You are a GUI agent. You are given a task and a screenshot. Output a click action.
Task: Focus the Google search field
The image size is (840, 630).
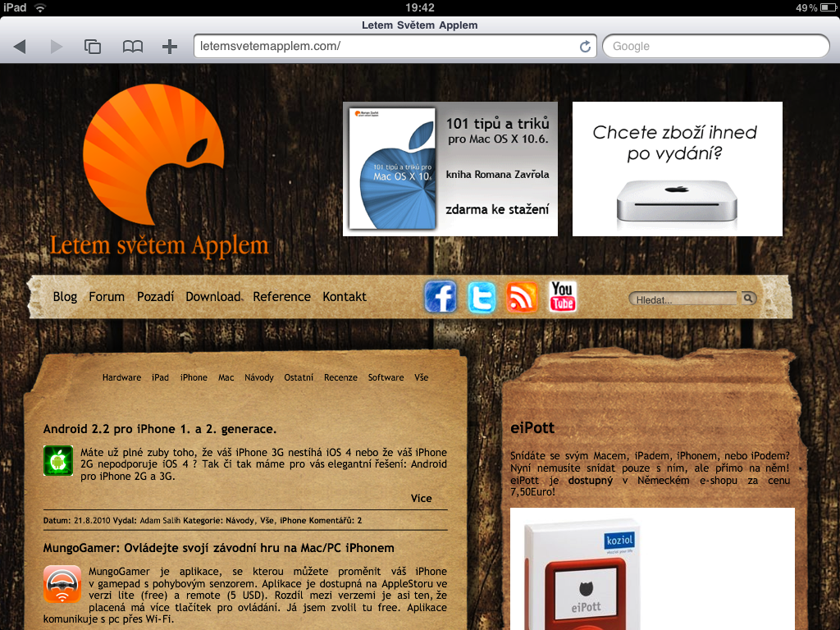pos(716,46)
